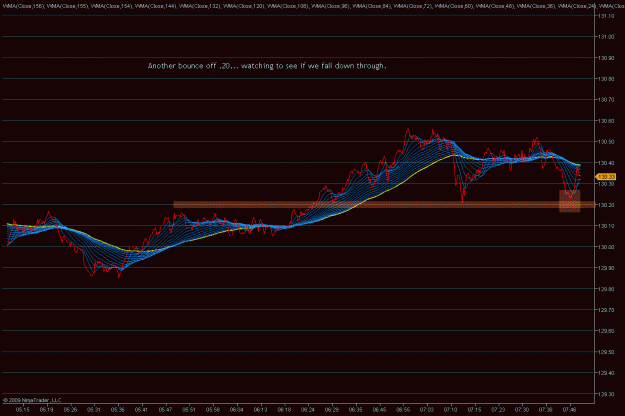Click the 130.80 price axis label
Screen dimensions: 625x416
pyautogui.click(x=606, y=79)
